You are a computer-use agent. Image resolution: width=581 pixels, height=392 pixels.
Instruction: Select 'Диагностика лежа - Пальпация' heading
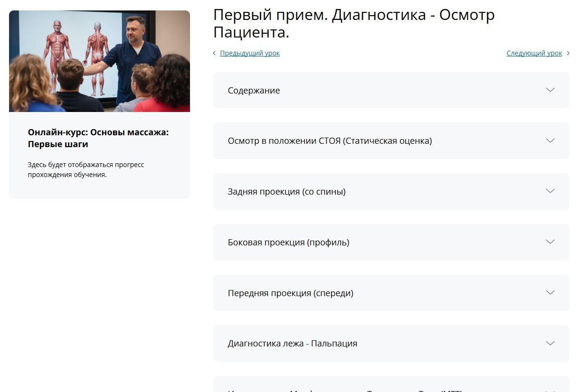pyautogui.click(x=292, y=344)
